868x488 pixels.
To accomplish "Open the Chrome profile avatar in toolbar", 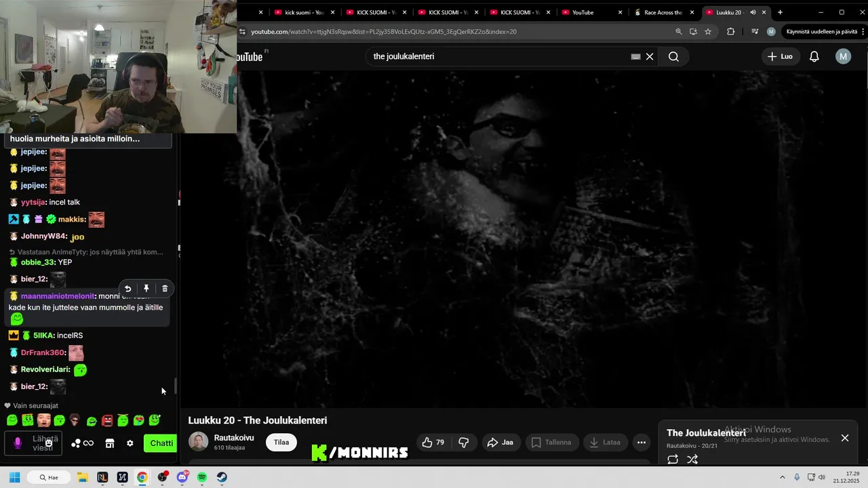I will point(771,31).
